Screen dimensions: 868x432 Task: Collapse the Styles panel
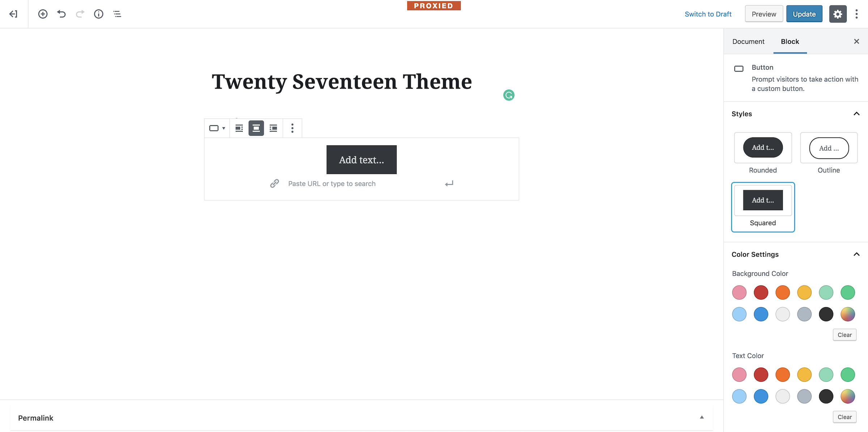(x=856, y=114)
